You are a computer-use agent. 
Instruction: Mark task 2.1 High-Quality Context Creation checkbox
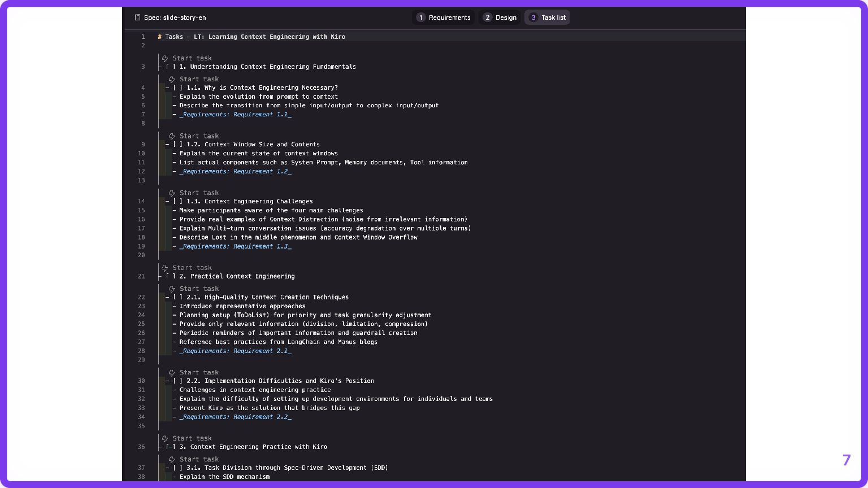click(x=178, y=297)
